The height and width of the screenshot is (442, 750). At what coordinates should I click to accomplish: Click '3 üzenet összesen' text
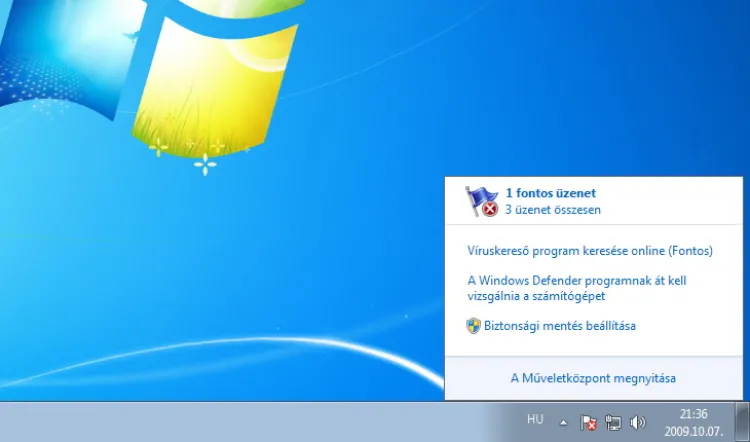(553, 210)
